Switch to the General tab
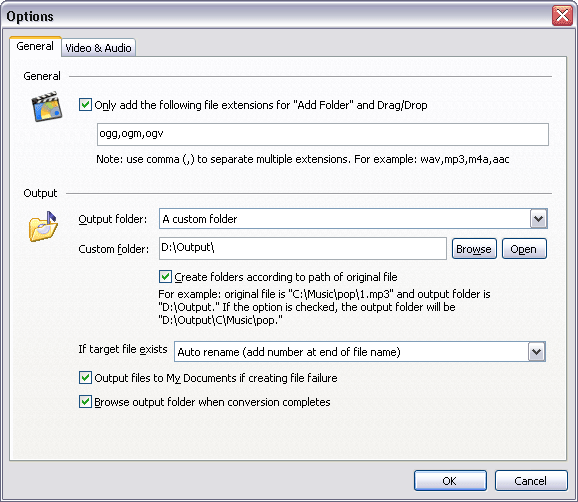This screenshot has height=502, width=578. [x=35, y=46]
